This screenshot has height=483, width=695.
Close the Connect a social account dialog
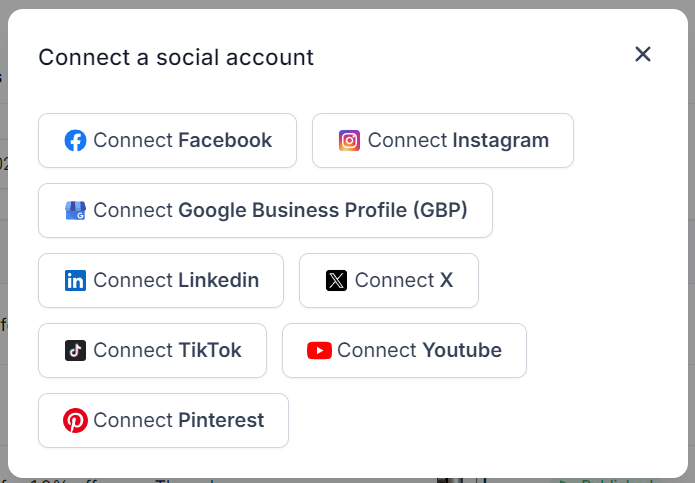(x=643, y=54)
